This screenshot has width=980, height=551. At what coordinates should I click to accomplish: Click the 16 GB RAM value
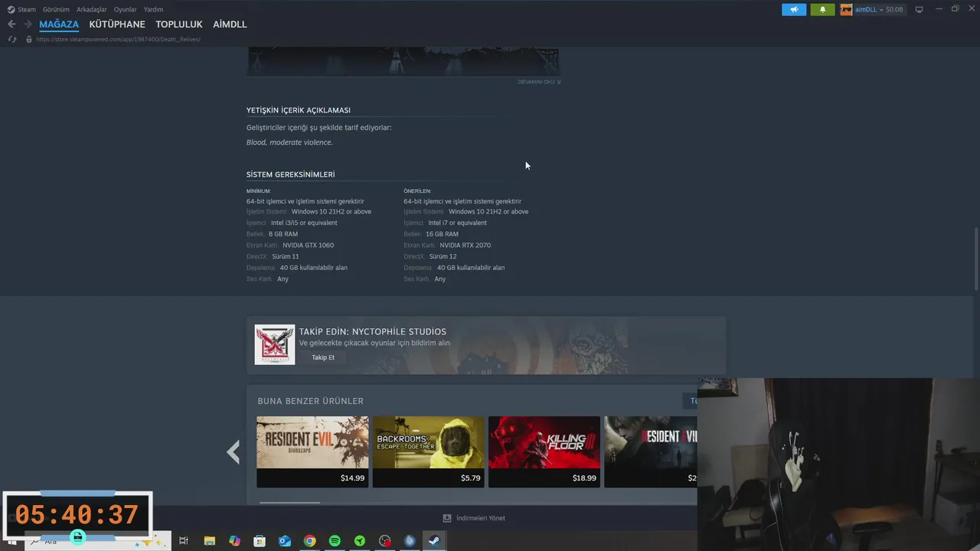click(442, 234)
